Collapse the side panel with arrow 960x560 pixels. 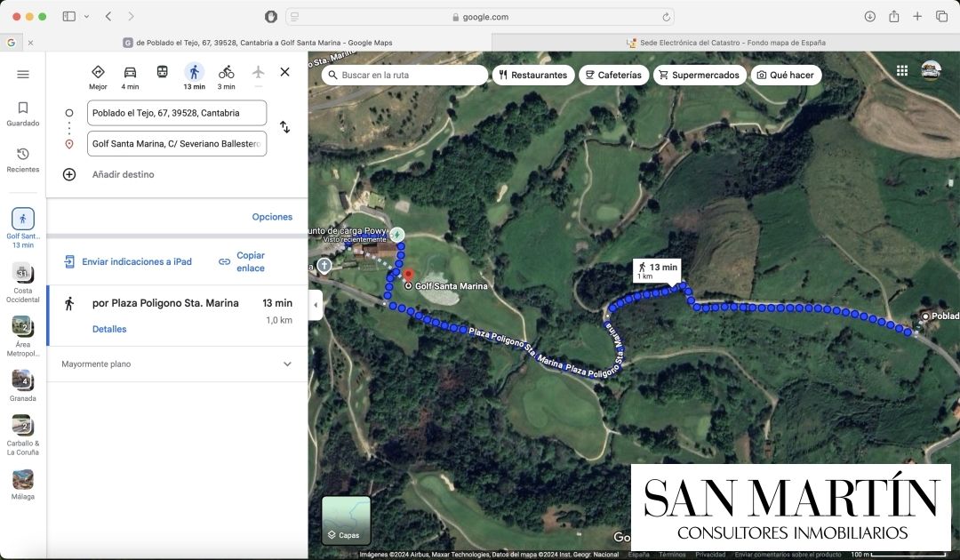[316, 305]
